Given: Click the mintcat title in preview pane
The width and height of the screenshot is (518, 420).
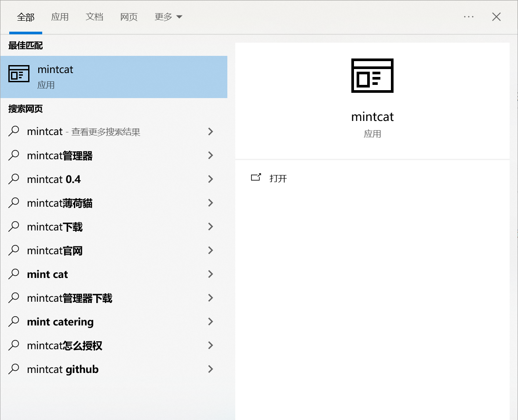Looking at the screenshot, I should (x=372, y=117).
